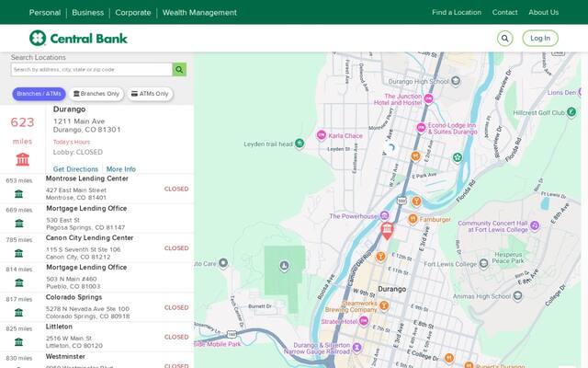This screenshot has height=368, width=588.
Task: Get Directions to Durango branch
Action: pos(75,169)
